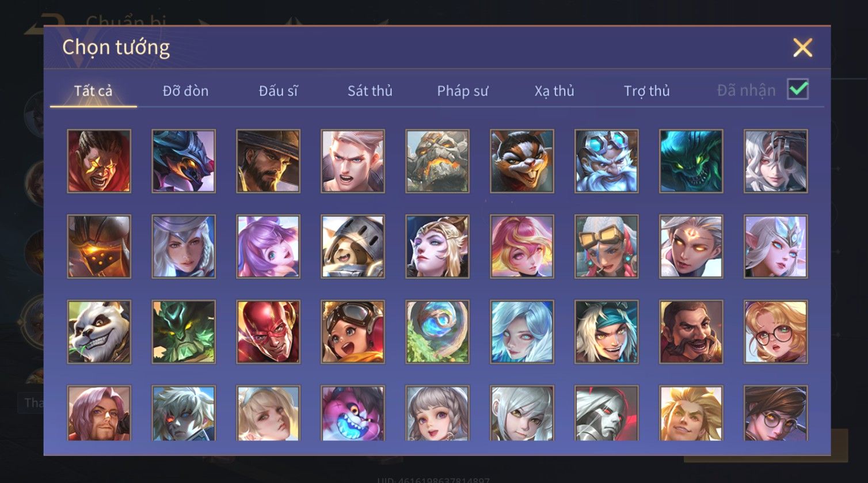Screen dimensions: 868x483
Task: Pick the white-bearded hero with goggles
Action: (607, 161)
